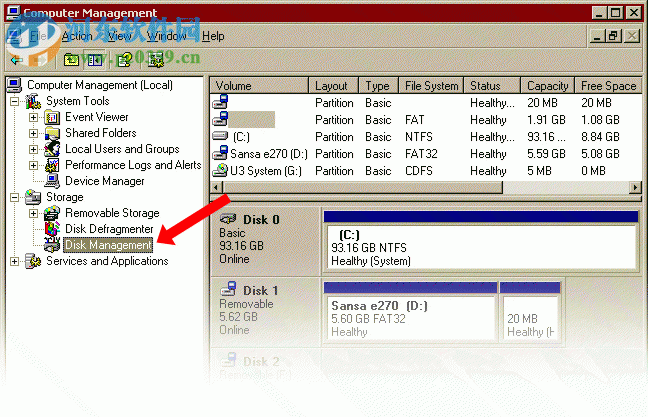The height and width of the screenshot is (417, 648).
Task: Sort by the Volume column header
Action: tap(259, 86)
